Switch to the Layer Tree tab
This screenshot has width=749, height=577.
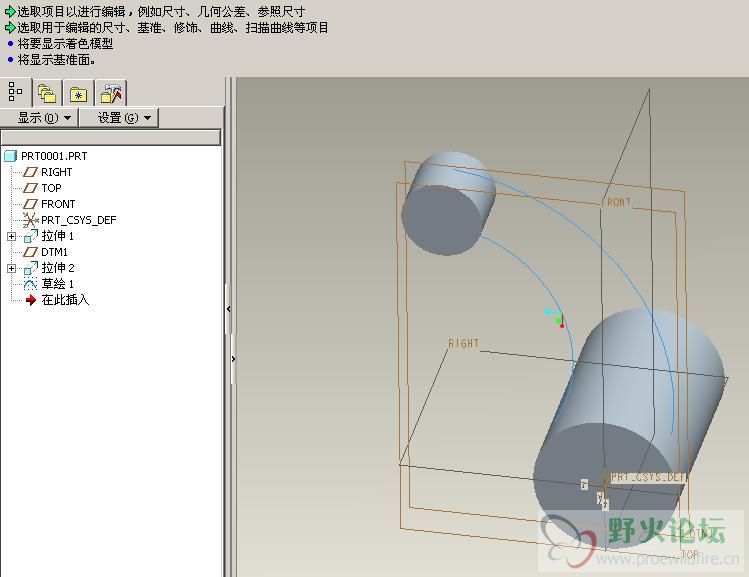pyautogui.click(x=47, y=93)
